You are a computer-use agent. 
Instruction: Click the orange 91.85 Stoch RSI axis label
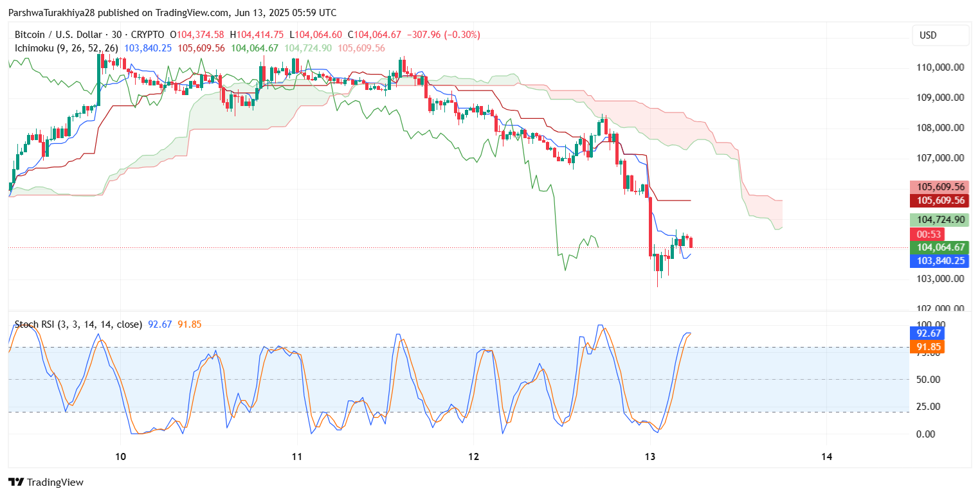coord(929,347)
